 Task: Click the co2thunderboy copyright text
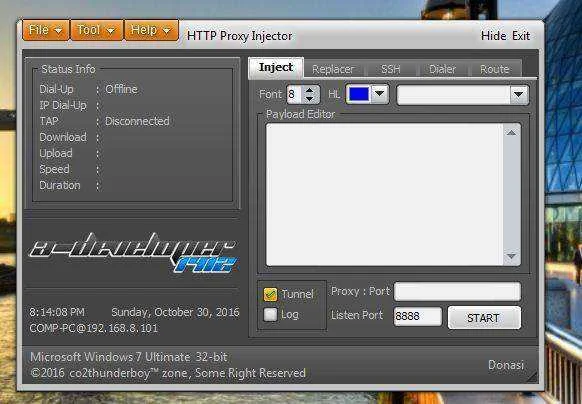coord(168,373)
